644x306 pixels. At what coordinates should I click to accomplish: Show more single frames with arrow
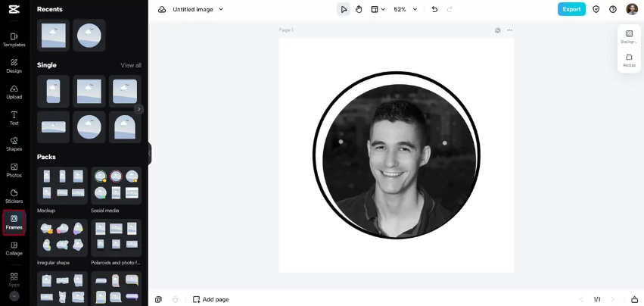pos(138,109)
